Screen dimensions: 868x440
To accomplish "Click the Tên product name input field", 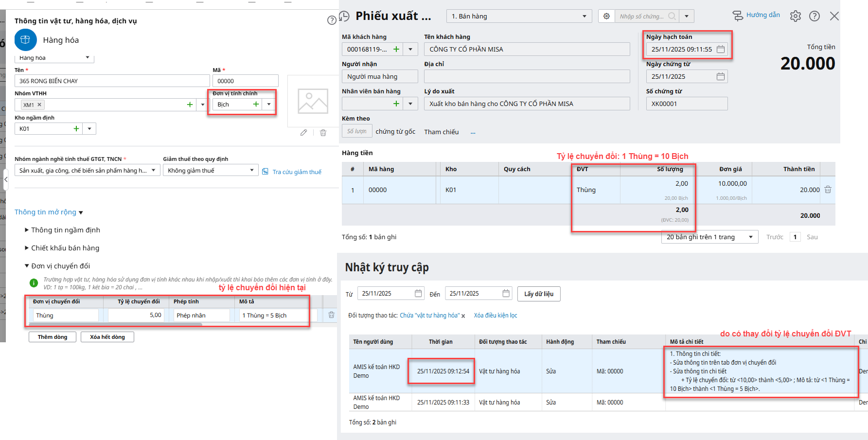I will [x=112, y=81].
